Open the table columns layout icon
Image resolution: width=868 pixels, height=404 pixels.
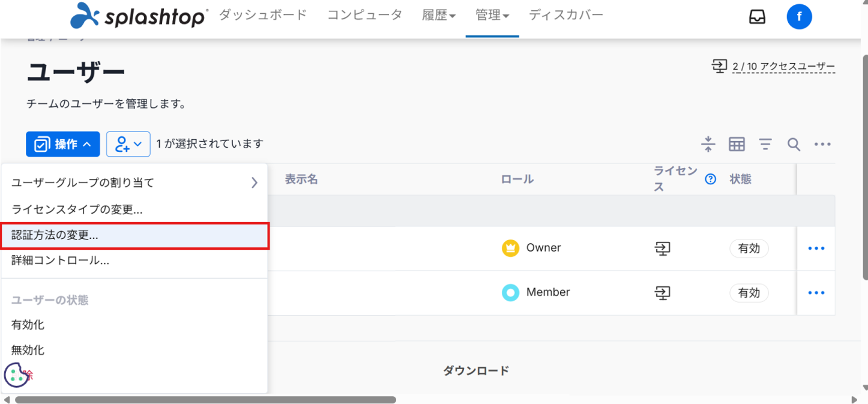coord(737,144)
